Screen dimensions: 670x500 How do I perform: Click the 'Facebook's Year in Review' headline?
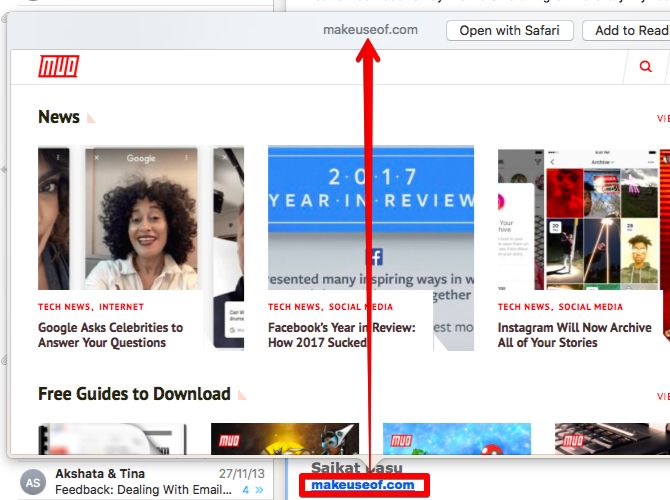[x=341, y=335]
